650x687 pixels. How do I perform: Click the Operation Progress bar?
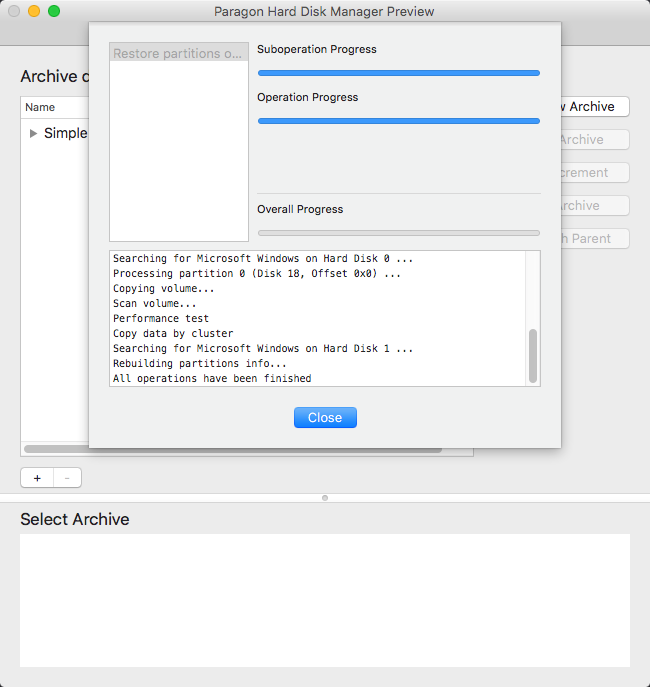tap(399, 121)
